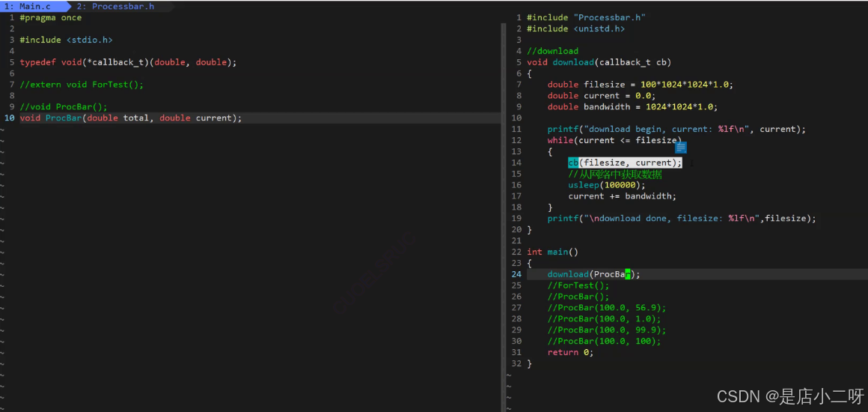868x412 pixels.
Task: Click the green cursor block in download(ProcBar)
Action: 628,274
